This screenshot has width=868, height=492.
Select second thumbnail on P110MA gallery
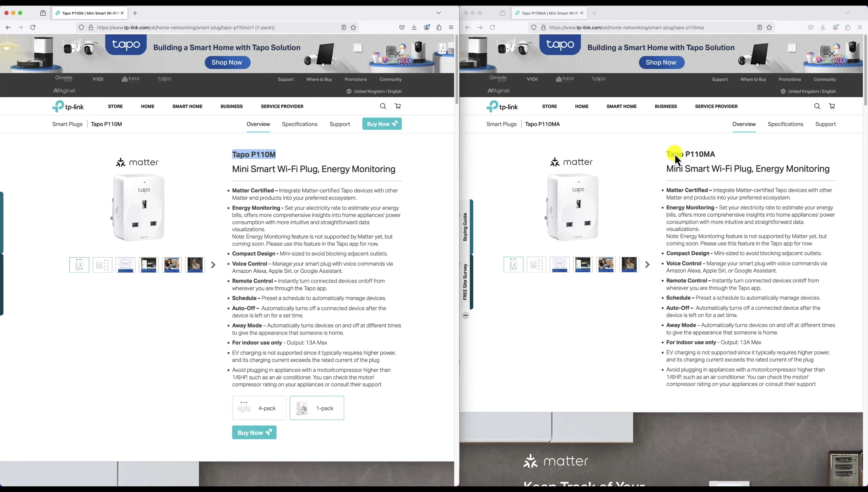point(536,264)
